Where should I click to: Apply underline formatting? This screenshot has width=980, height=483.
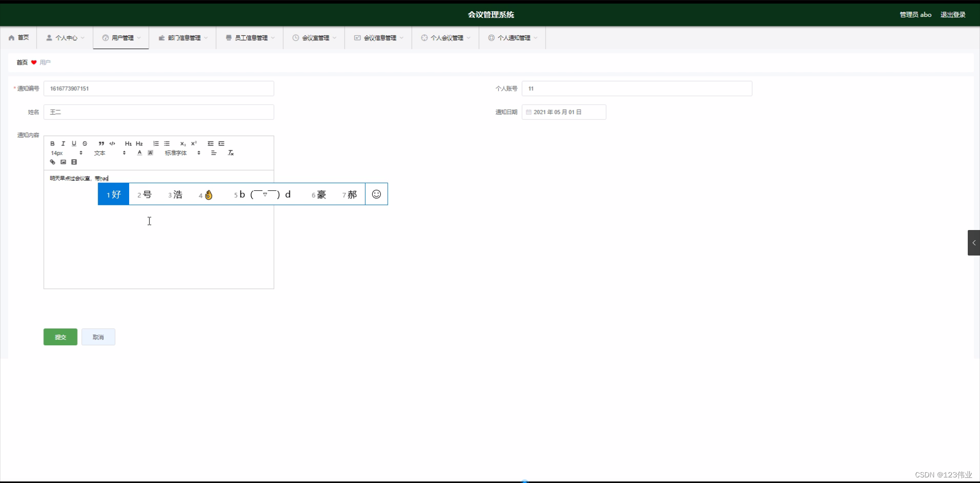[73, 143]
